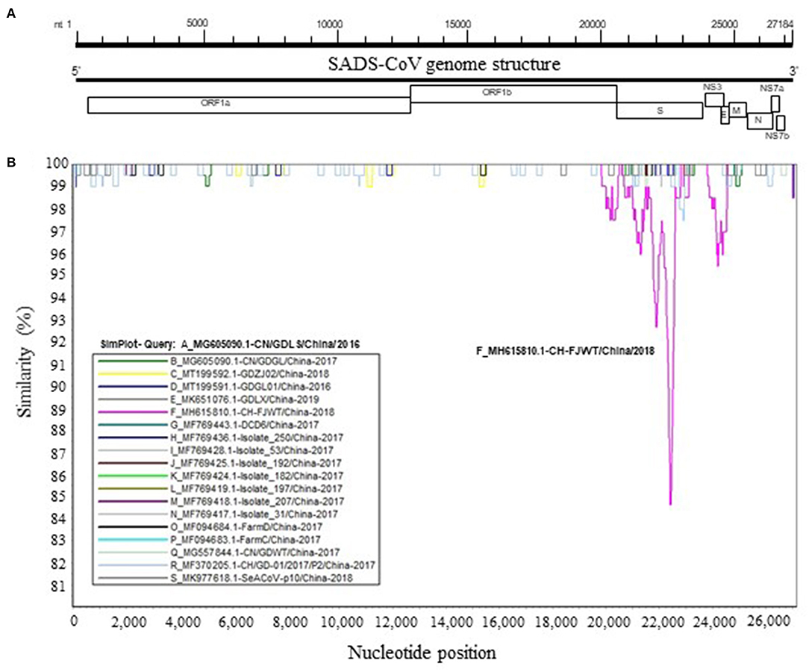
Task: Click the SimPlot Query label above the legend
Action: 230,344
